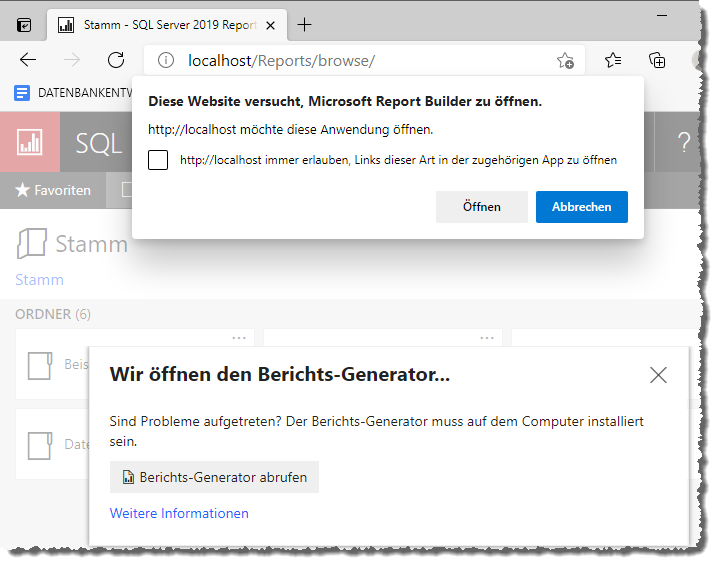
Task: Open a new tab with the plus button
Action: [x=304, y=25]
